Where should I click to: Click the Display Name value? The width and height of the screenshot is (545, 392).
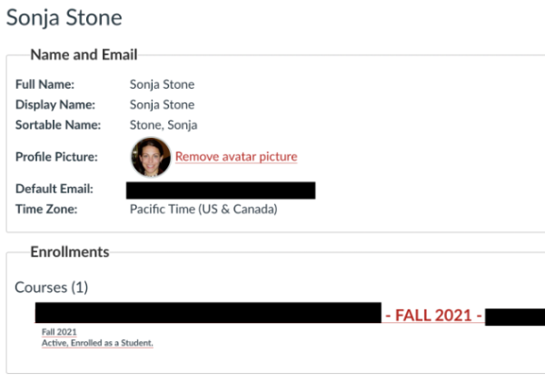click(162, 105)
